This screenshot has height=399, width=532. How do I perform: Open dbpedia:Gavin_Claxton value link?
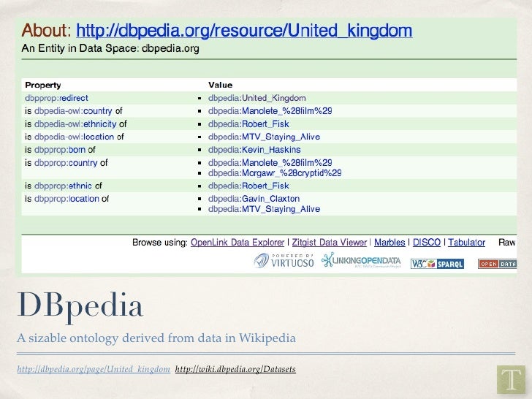(254, 199)
